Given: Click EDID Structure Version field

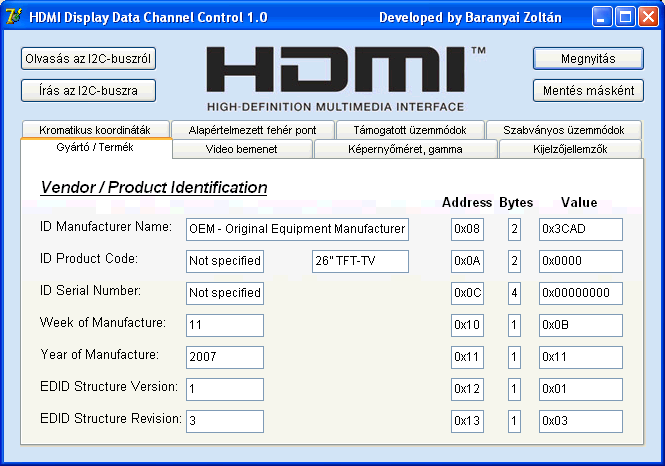Looking at the screenshot, I should pos(225,389).
